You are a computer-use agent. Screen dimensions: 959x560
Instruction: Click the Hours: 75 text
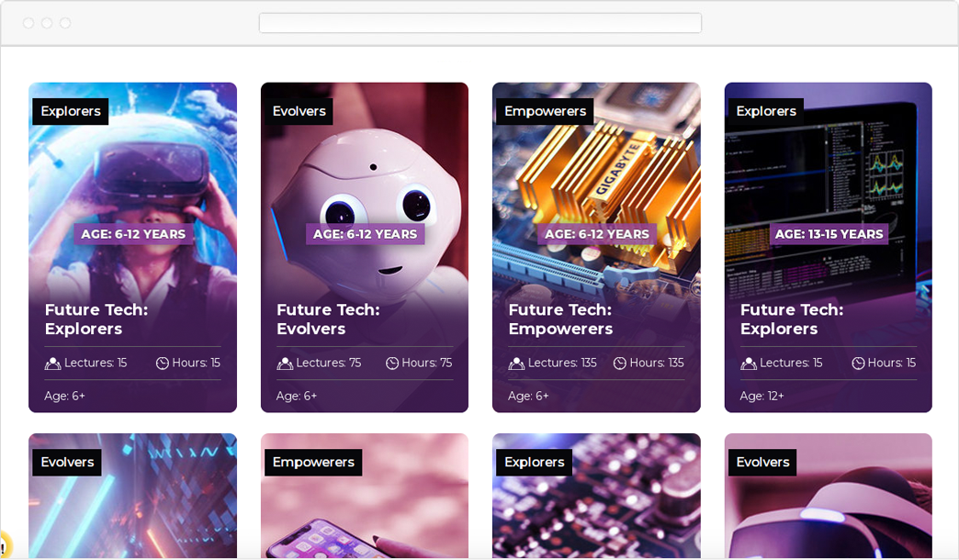coord(427,364)
